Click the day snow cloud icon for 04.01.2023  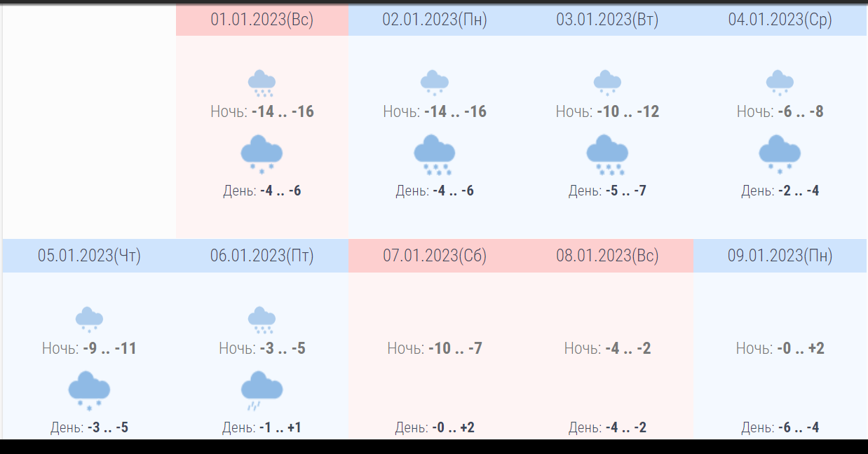pos(780,155)
